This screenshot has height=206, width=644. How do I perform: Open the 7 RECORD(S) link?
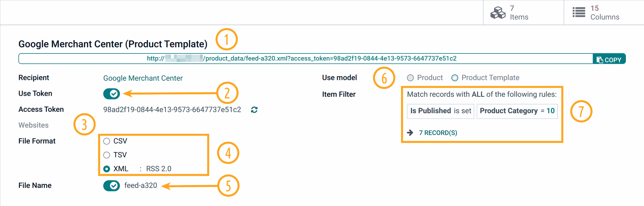(438, 133)
